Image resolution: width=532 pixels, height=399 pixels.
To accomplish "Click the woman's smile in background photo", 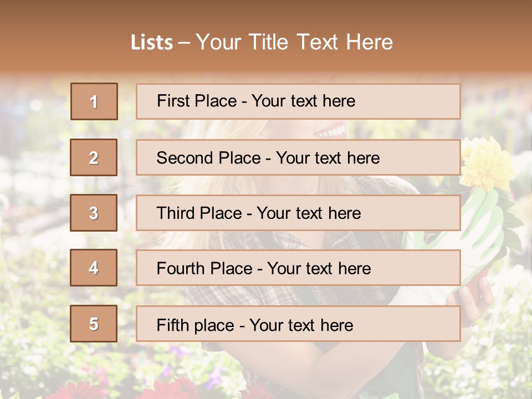I will point(330,132).
